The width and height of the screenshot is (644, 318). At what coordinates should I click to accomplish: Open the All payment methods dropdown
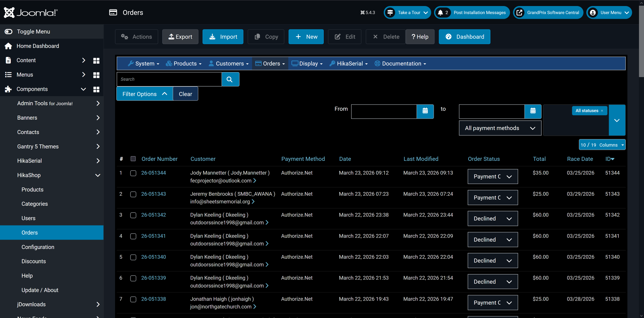(x=499, y=128)
